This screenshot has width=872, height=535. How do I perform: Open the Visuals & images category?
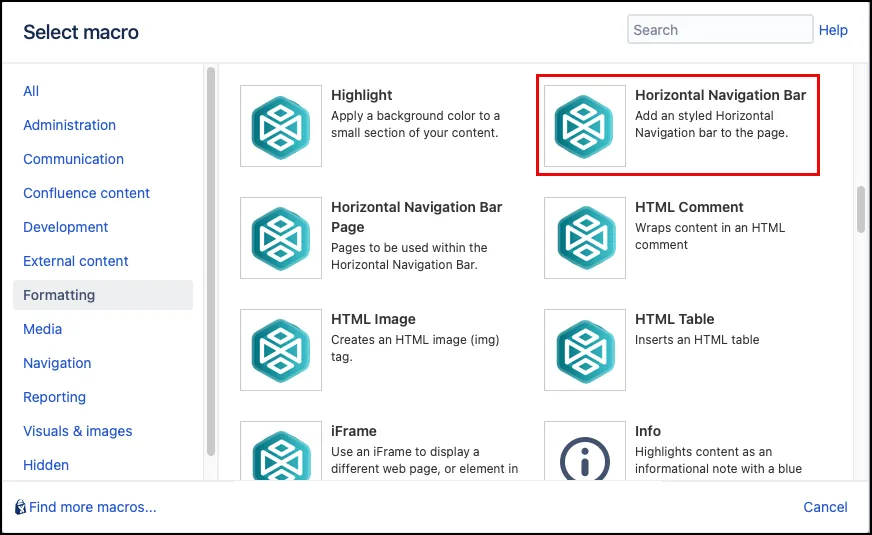pos(78,431)
